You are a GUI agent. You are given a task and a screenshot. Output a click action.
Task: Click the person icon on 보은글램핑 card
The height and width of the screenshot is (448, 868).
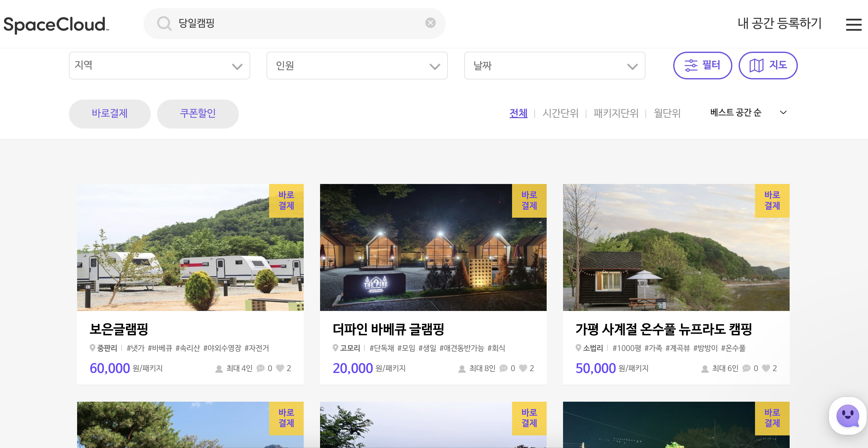(x=219, y=369)
